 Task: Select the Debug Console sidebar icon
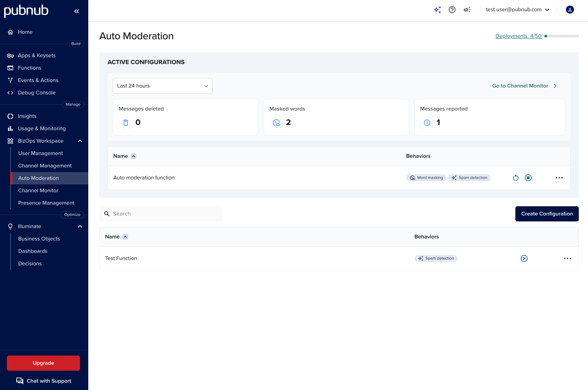(x=10, y=93)
